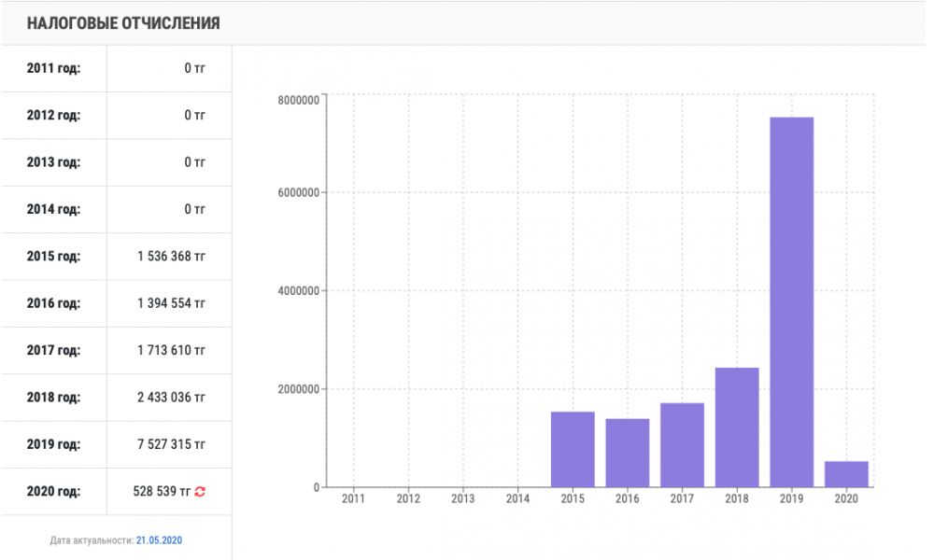Click the "2020 год:" row label
This screenshot has width=934, height=560.
(53, 492)
